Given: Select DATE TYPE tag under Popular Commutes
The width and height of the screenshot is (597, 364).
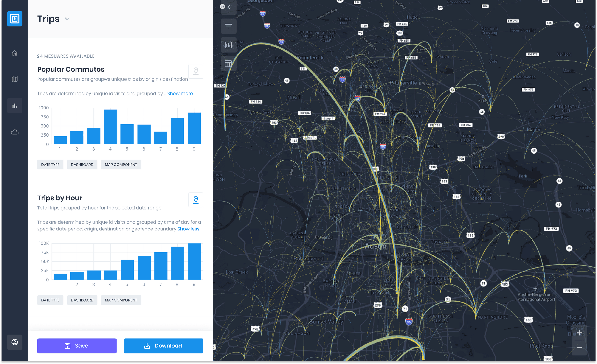Looking at the screenshot, I should [50, 165].
